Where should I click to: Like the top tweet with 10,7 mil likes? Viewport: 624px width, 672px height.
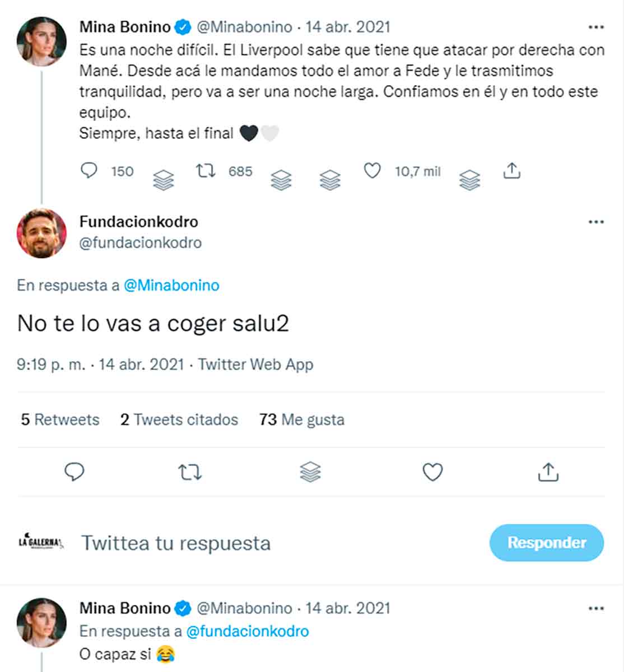(x=372, y=170)
